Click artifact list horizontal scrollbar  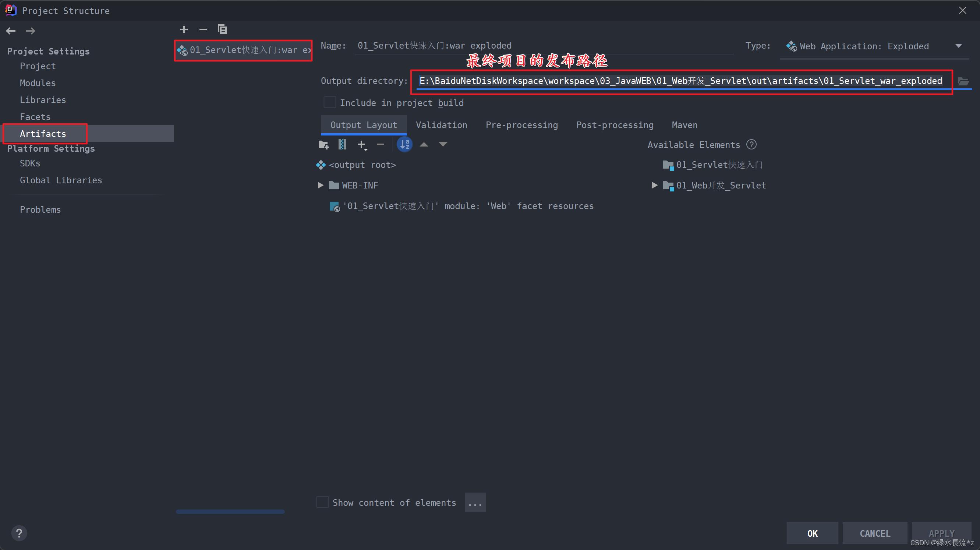pyautogui.click(x=230, y=512)
